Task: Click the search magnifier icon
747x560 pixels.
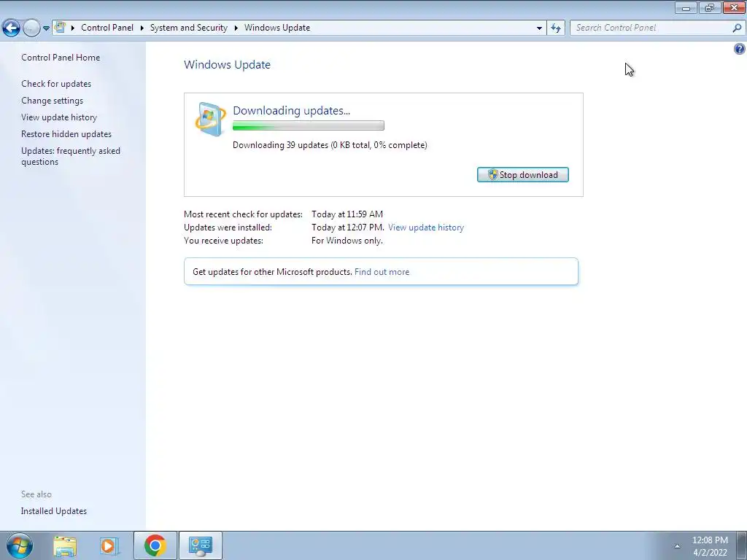Action: (x=737, y=28)
